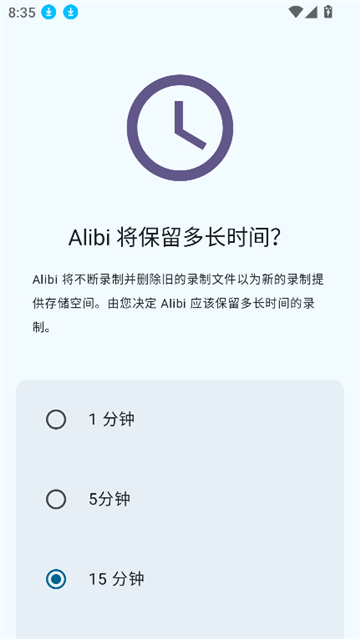Tap the "15 分钟" option label text
Screen dimensions: 360x639
pos(116,579)
